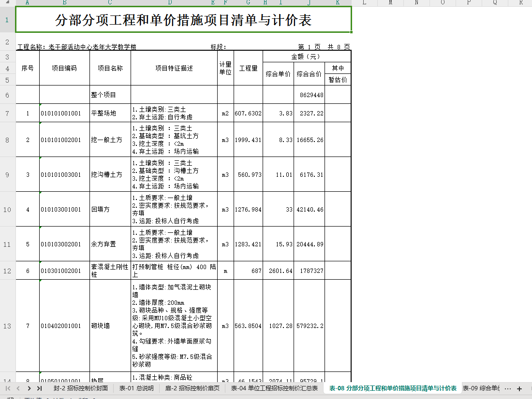Select the 整个项目 cell
Screen dimensions: 532x399
[110, 95]
